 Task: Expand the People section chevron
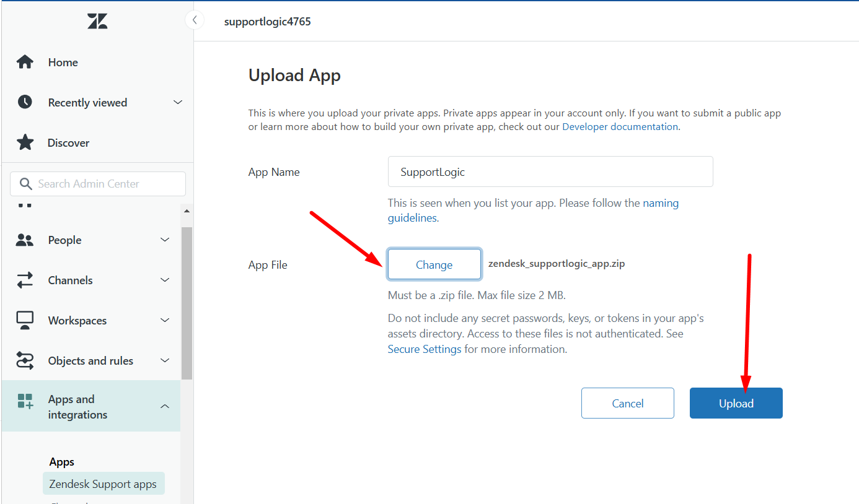[x=165, y=240]
